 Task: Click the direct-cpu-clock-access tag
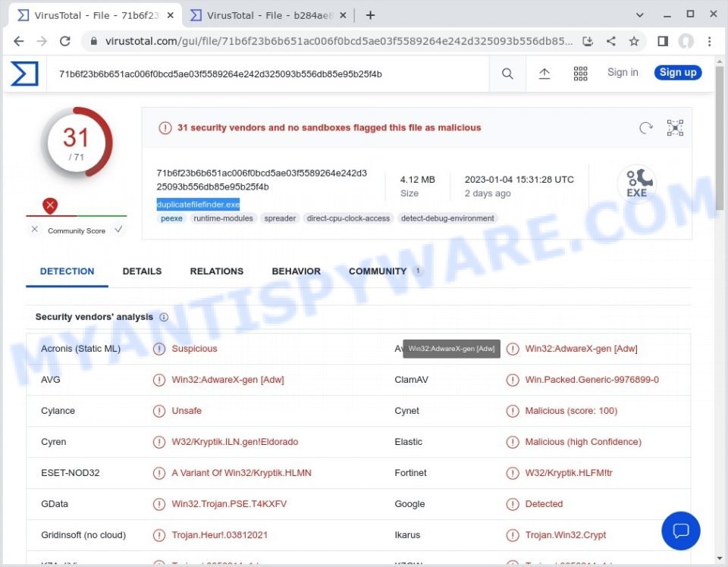coord(348,218)
